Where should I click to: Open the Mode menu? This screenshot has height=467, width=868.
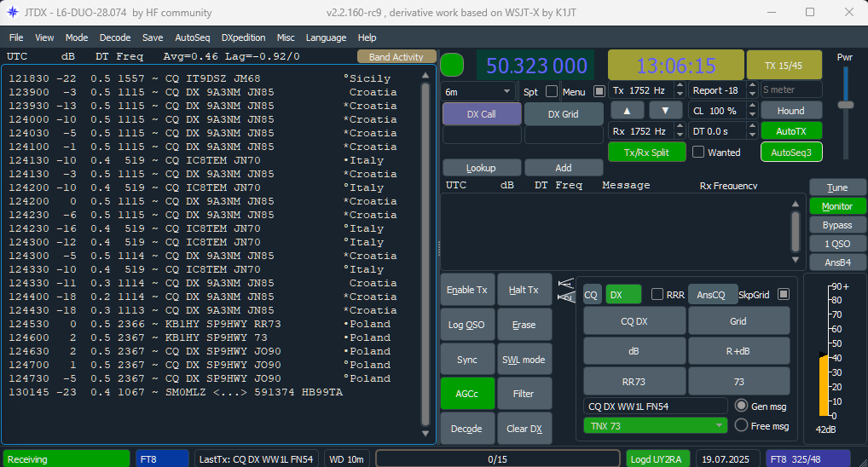pos(77,37)
